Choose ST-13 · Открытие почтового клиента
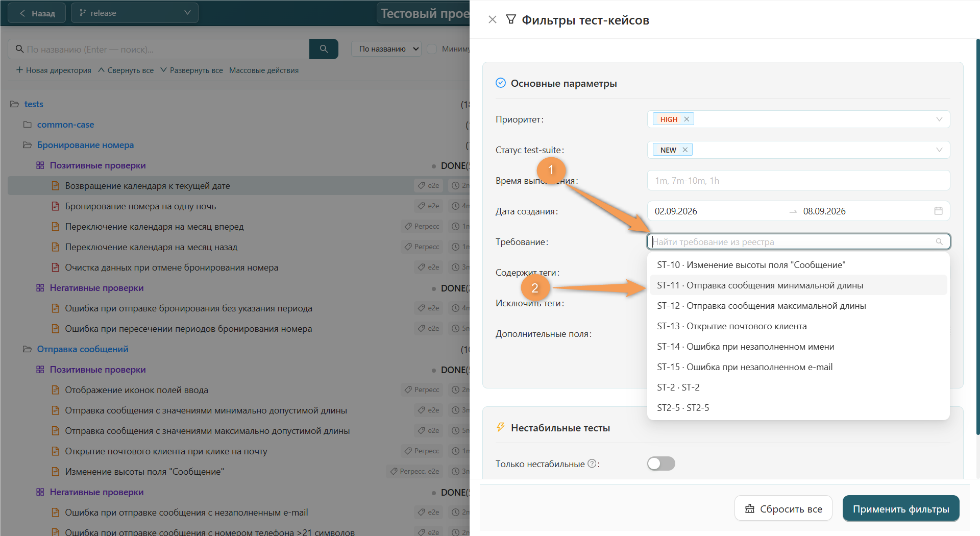This screenshot has width=980, height=536. tap(798, 326)
